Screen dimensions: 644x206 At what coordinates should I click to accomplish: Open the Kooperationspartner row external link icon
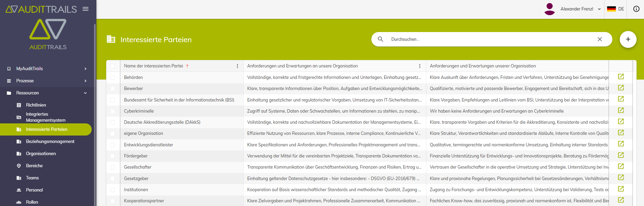pyautogui.click(x=621, y=200)
